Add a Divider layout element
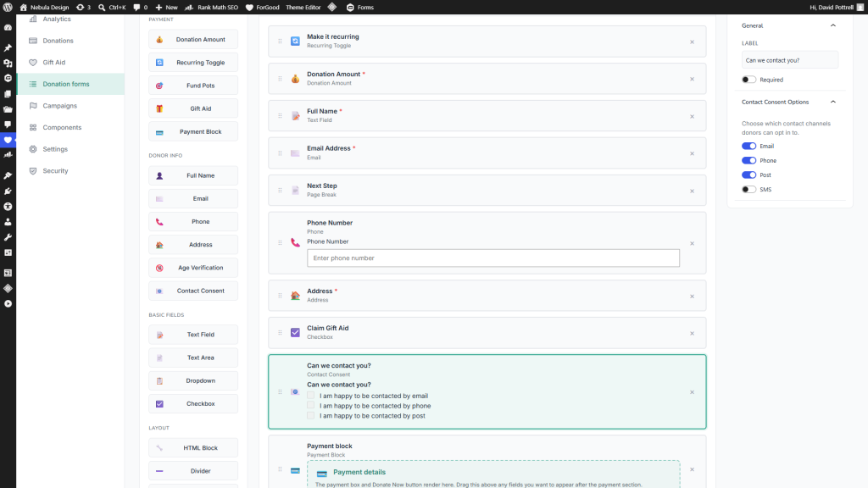 coord(193,471)
